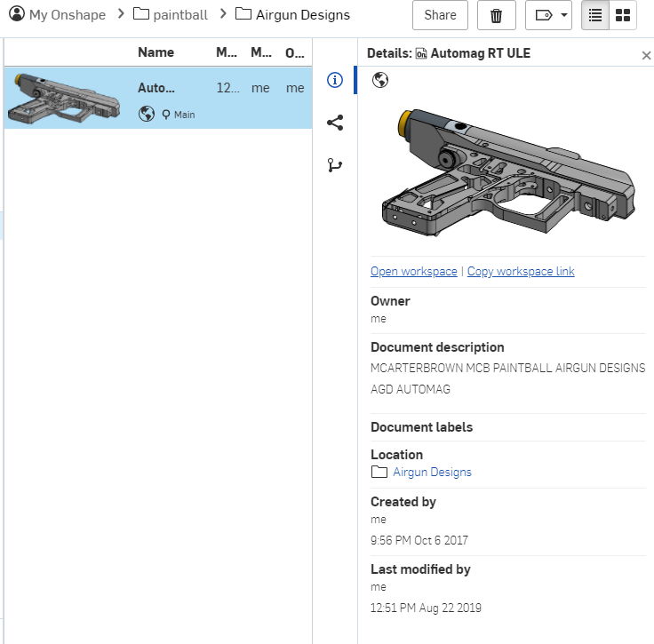This screenshot has width=654, height=644.
Task: Open Airgun Designs breadcrumb folder
Action: [303, 15]
